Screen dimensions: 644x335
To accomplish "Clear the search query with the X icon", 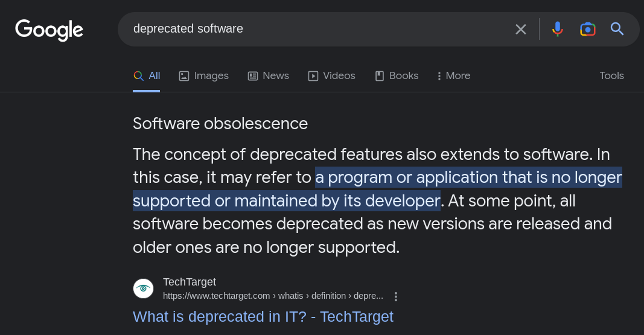I will pos(520,29).
